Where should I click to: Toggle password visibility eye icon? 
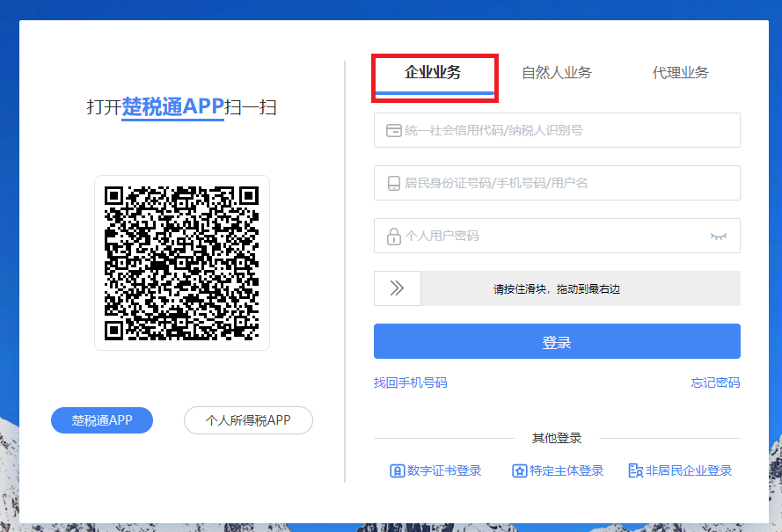(718, 237)
